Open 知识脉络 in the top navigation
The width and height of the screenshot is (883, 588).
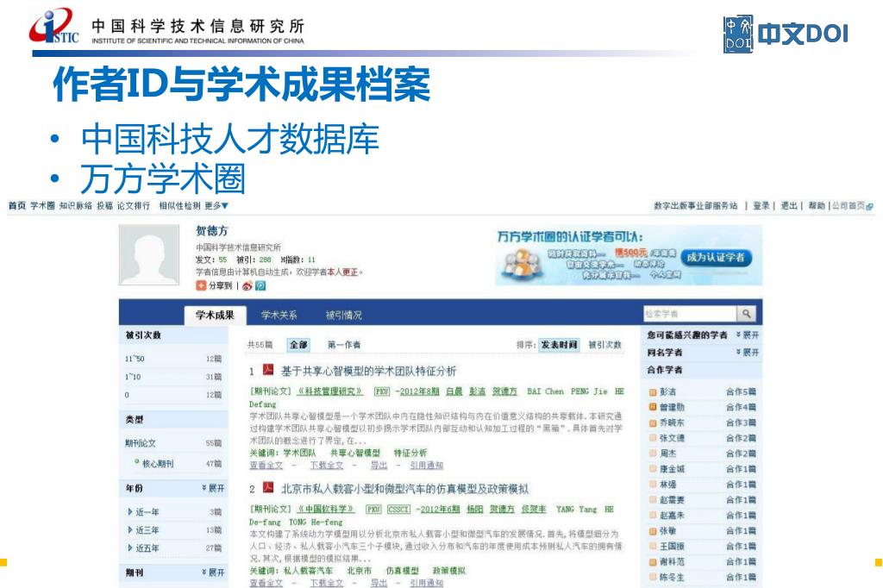point(76,206)
